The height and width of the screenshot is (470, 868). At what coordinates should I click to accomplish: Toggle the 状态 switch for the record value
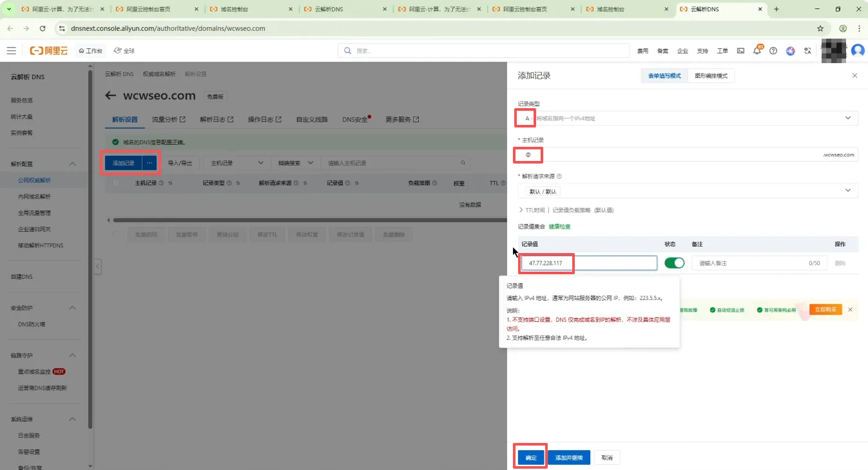(674, 263)
